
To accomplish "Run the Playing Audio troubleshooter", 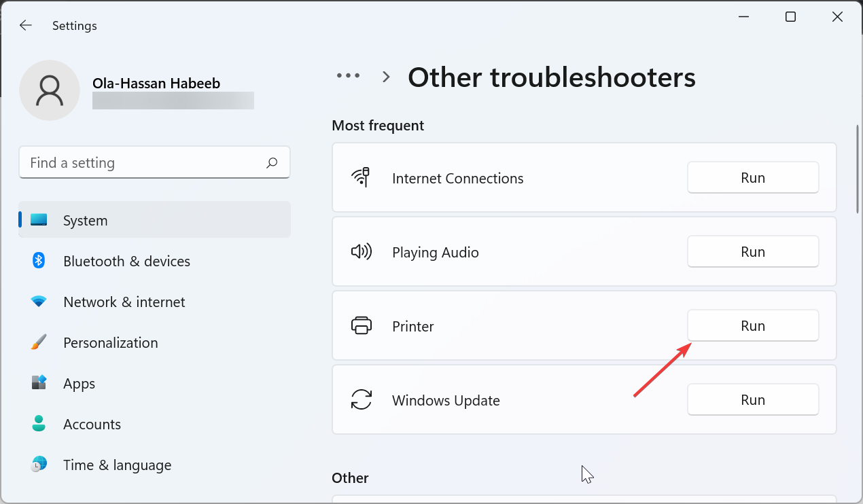I will point(753,251).
